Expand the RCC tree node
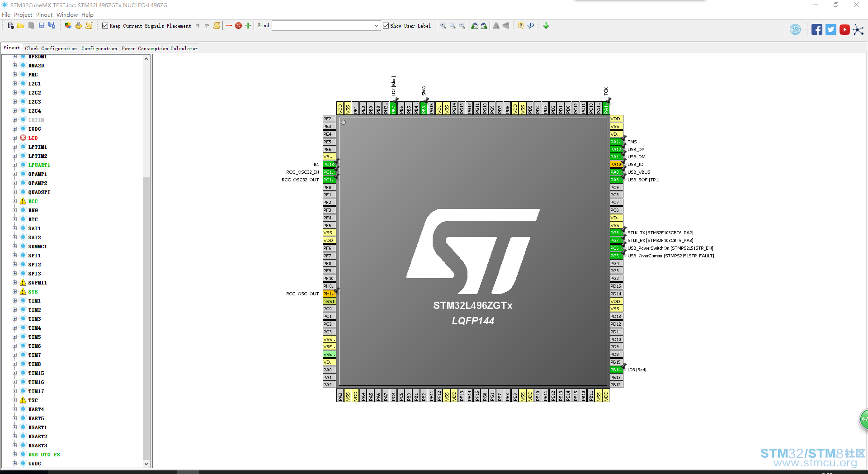Screen dimensions: 868x474 15,201
